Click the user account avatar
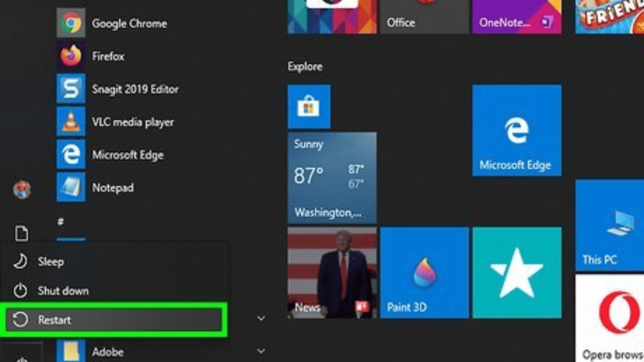 [x=22, y=190]
